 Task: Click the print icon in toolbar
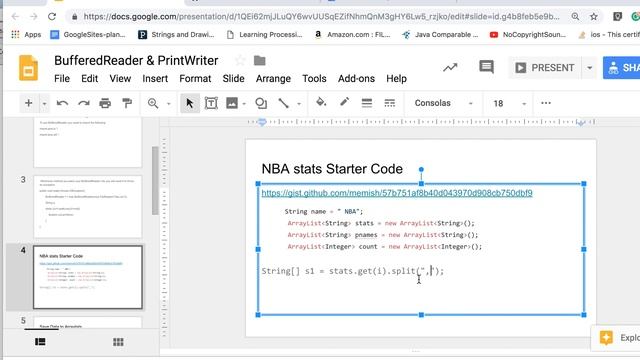(x=105, y=103)
